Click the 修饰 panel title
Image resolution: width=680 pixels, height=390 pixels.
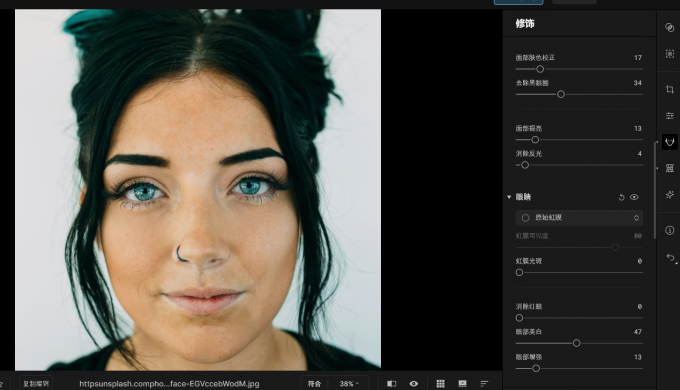point(525,23)
